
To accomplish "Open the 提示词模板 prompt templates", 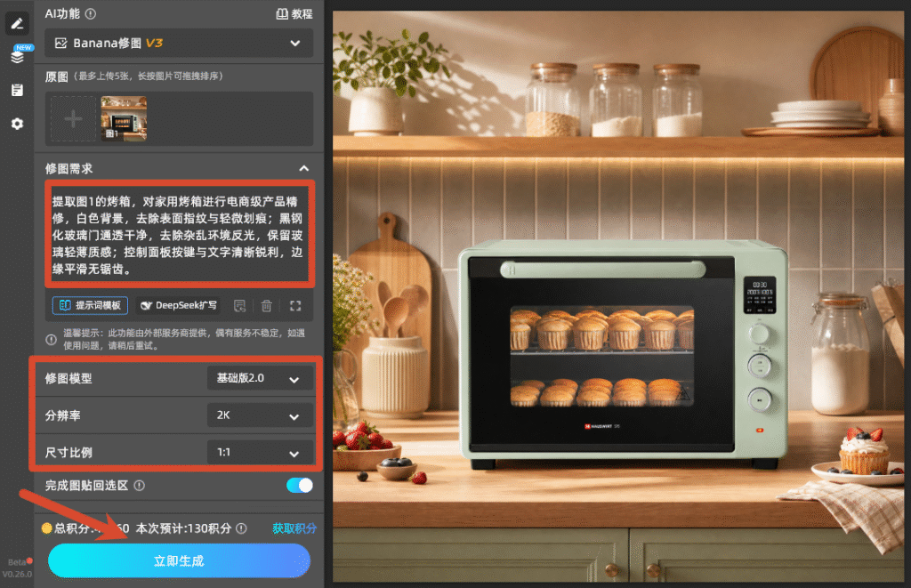I will tap(90, 306).
